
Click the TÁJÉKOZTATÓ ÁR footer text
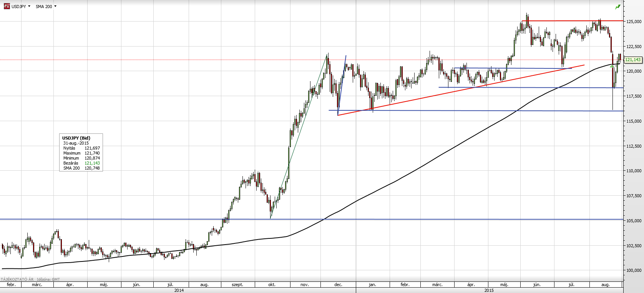tap(17, 280)
